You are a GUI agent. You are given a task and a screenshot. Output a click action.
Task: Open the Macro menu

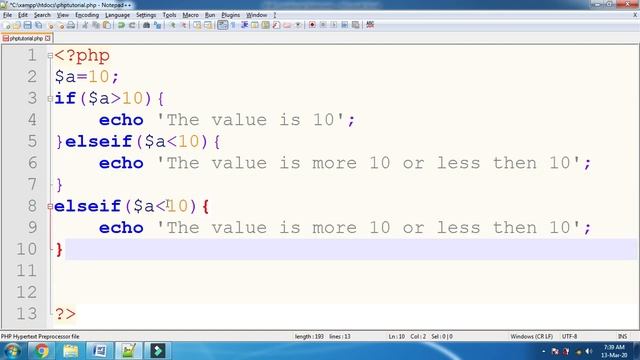coord(191,15)
